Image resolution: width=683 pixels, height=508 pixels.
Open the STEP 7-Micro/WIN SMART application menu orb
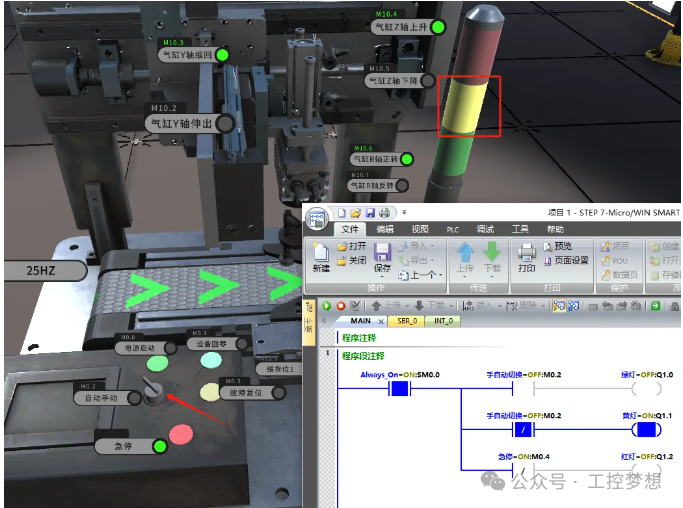pyautogui.click(x=317, y=219)
